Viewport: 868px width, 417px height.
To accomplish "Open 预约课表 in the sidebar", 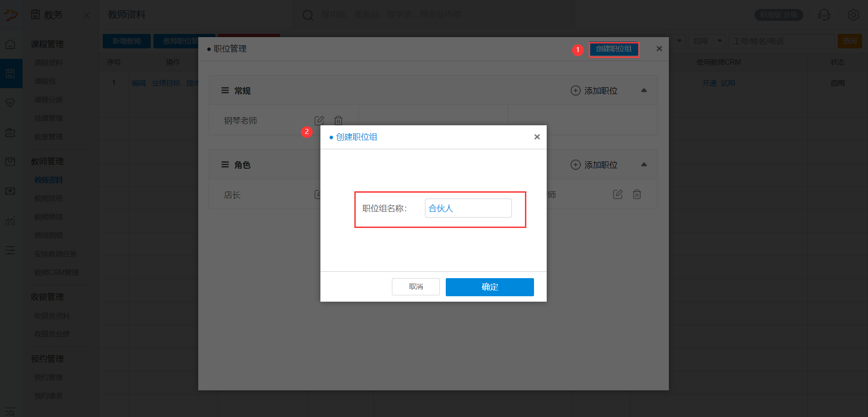I will pyautogui.click(x=48, y=396).
